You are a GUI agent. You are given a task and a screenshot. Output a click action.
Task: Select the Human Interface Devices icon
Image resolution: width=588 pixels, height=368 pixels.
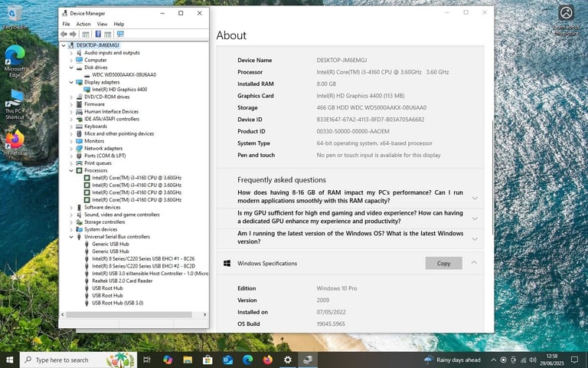click(x=79, y=111)
